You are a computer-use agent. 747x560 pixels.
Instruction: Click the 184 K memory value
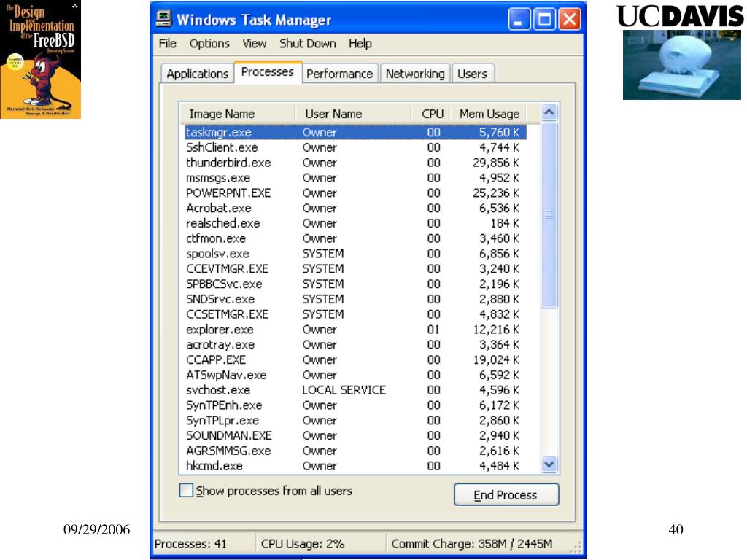tap(505, 223)
